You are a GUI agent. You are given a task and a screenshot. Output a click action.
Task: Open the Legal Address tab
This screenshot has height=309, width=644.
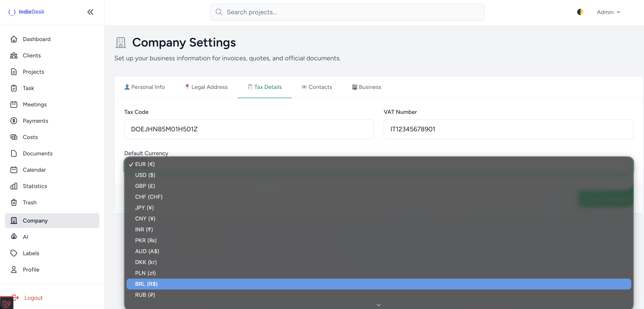[x=206, y=87]
